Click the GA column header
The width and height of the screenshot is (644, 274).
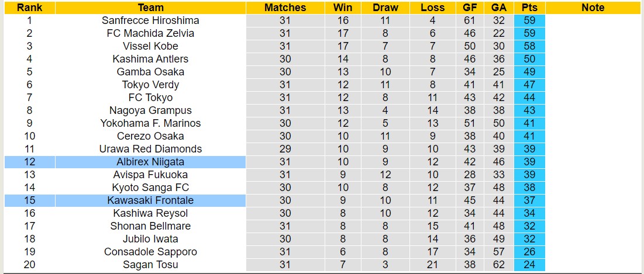(x=499, y=8)
